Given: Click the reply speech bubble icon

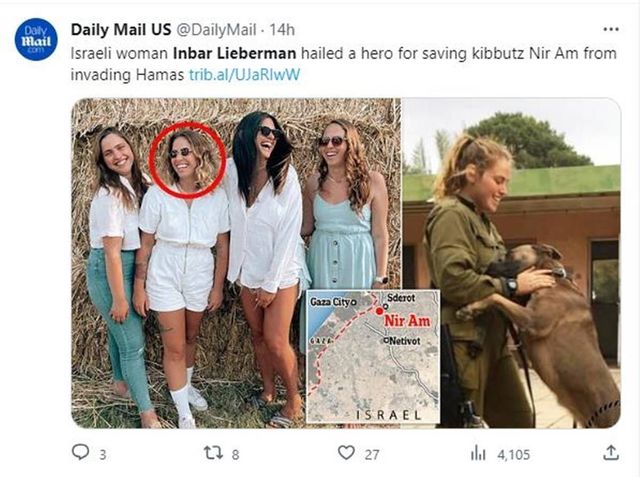Looking at the screenshot, I should tap(81, 453).
